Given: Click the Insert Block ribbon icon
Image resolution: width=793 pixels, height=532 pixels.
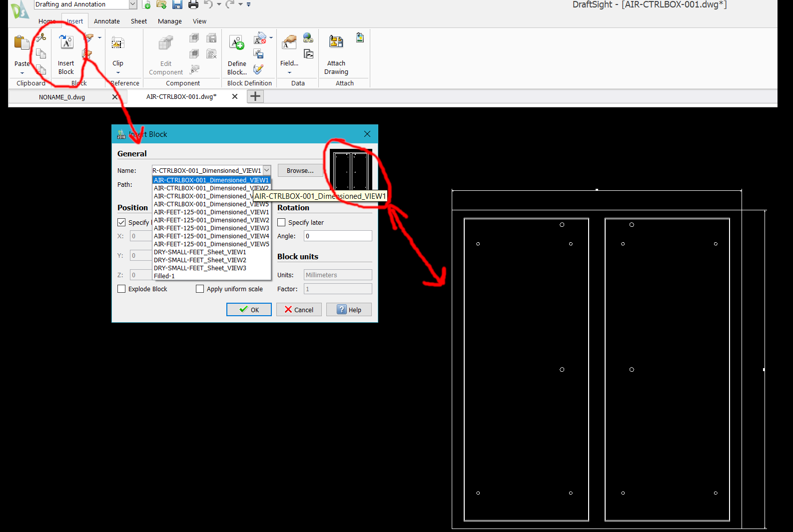Looking at the screenshot, I should tap(66, 42).
